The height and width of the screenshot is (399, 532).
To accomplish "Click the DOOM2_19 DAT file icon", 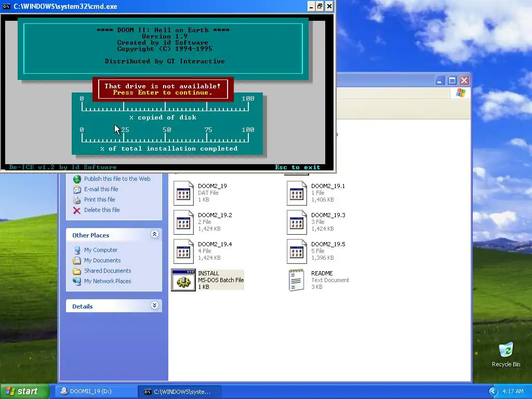I will (x=183, y=193).
